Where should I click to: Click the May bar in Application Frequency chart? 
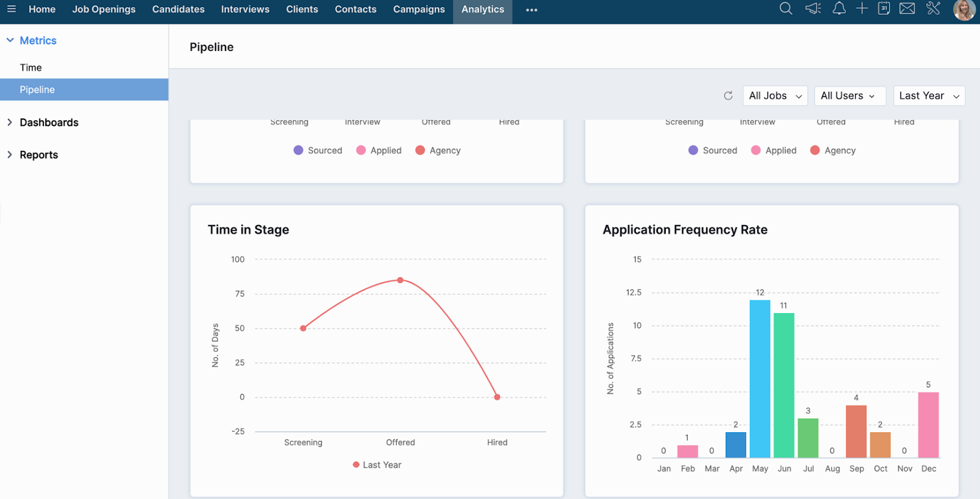tap(759, 379)
